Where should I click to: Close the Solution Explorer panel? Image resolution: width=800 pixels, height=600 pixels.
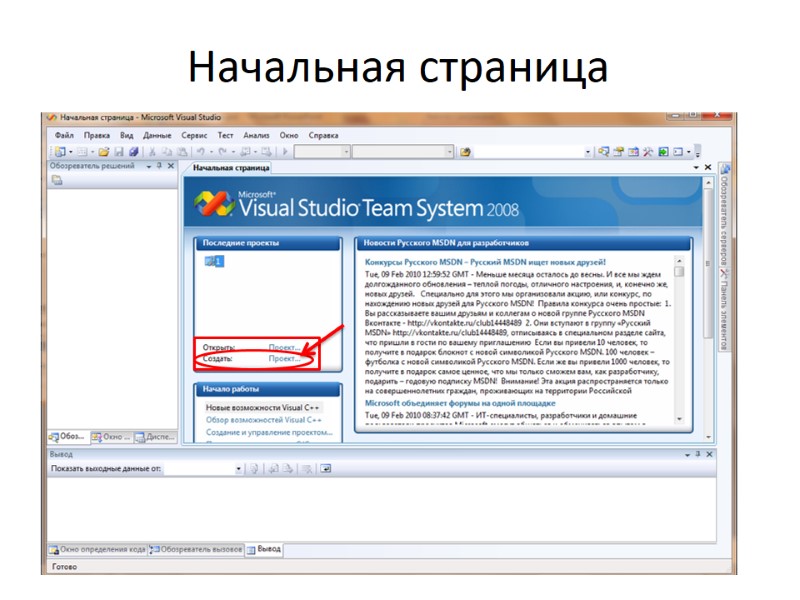[171, 166]
